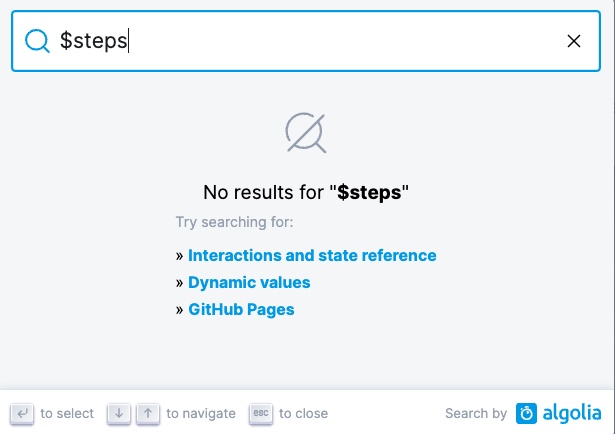Click the esc key icon
The height and width of the screenshot is (434, 615).
260,413
